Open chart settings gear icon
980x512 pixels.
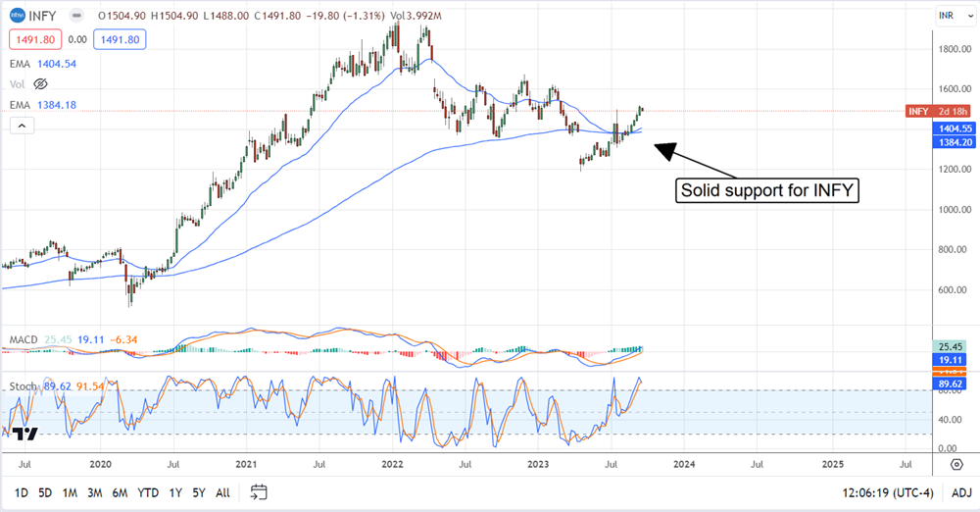(956, 465)
